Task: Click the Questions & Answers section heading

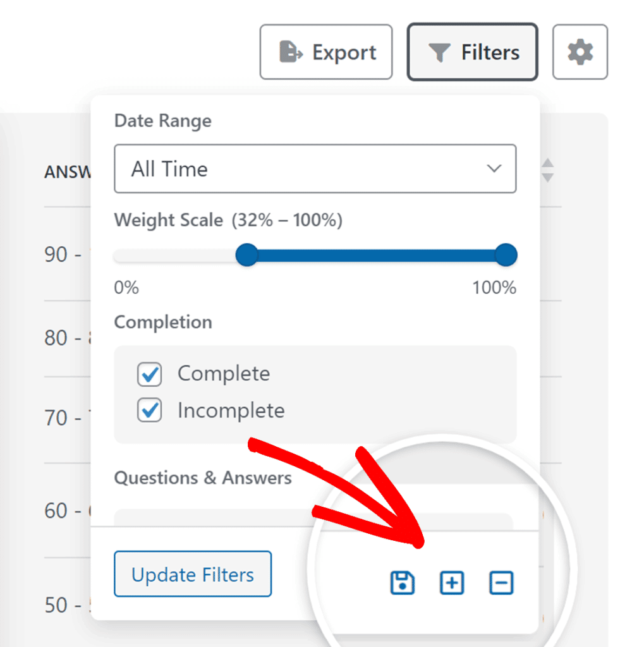Action: [x=203, y=478]
